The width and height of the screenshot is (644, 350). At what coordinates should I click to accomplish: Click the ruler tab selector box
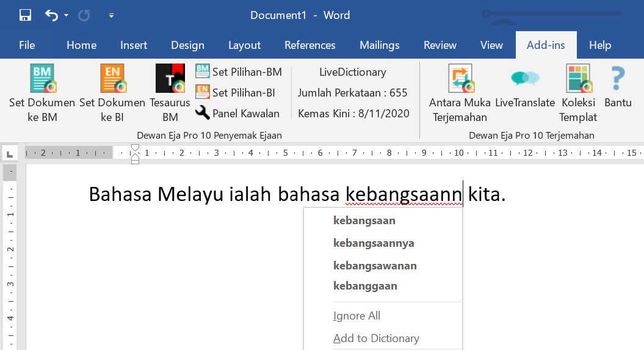10,153
